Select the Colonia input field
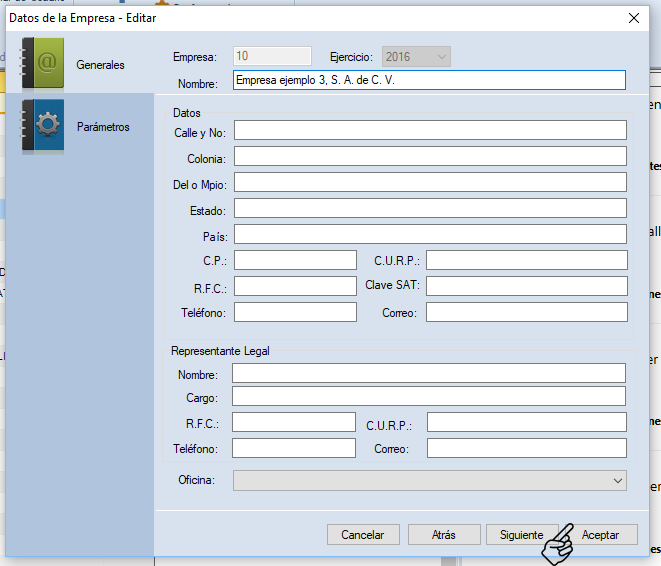Viewport: 661px width, 566px height. point(430,156)
